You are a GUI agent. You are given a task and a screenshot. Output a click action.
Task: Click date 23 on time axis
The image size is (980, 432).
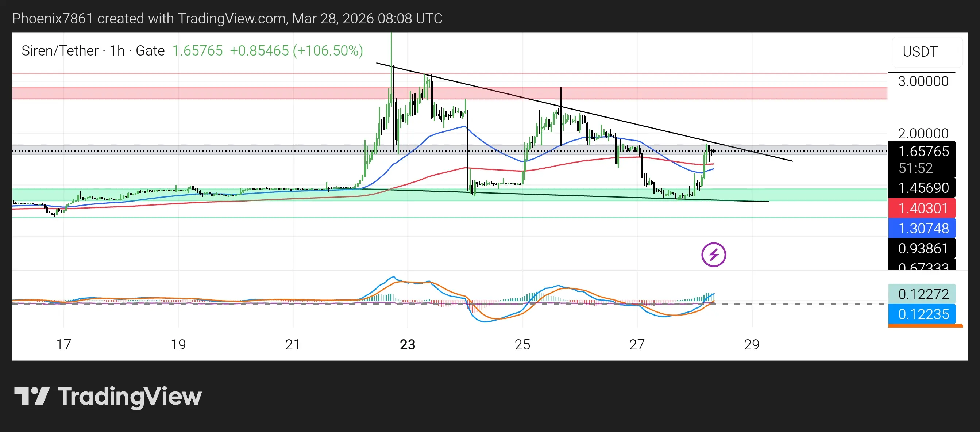pyautogui.click(x=408, y=344)
